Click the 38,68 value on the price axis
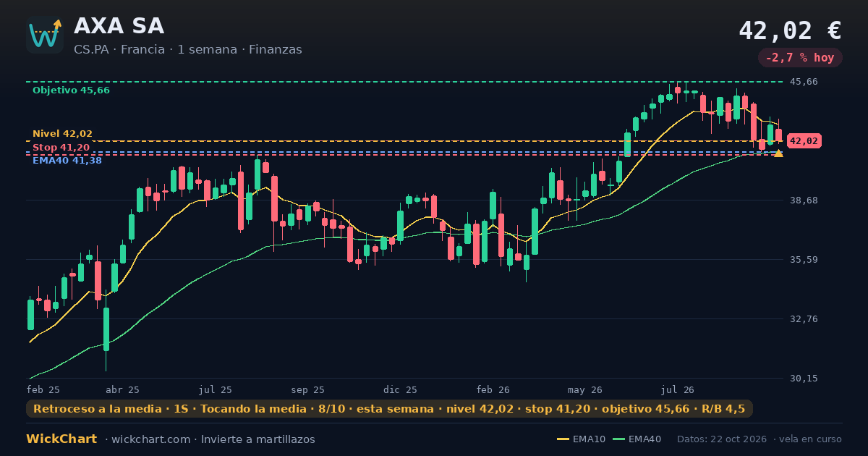868x456 pixels. [804, 200]
